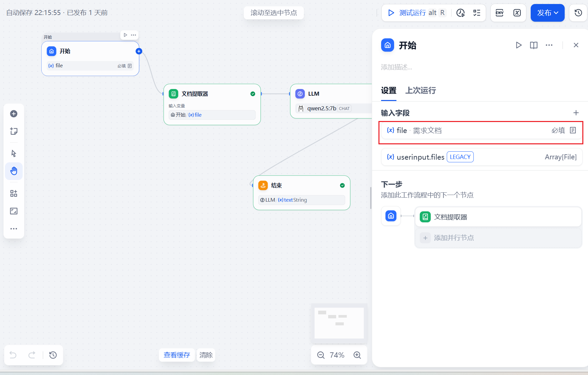The width and height of the screenshot is (588, 375).
Task: View workflow run history via clock icon
Action: point(461,13)
